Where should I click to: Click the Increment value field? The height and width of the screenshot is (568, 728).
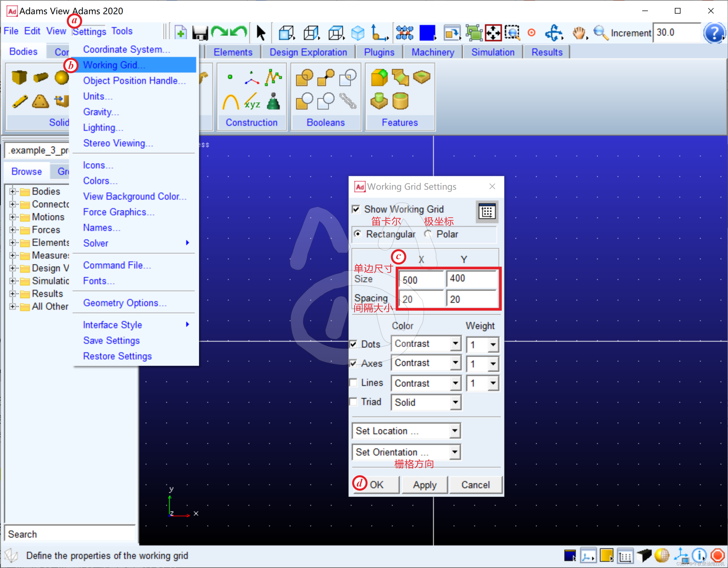click(x=677, y=32)
